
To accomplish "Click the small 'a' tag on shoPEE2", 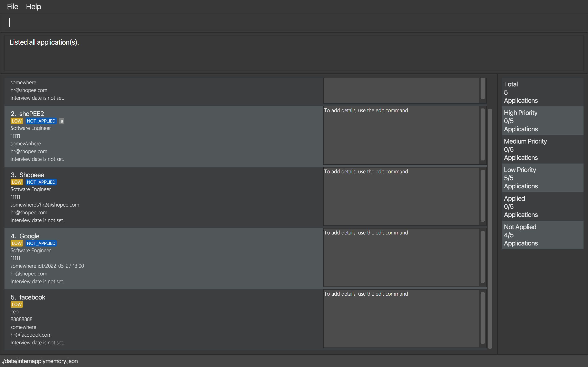I will click(x=62, y=121).
